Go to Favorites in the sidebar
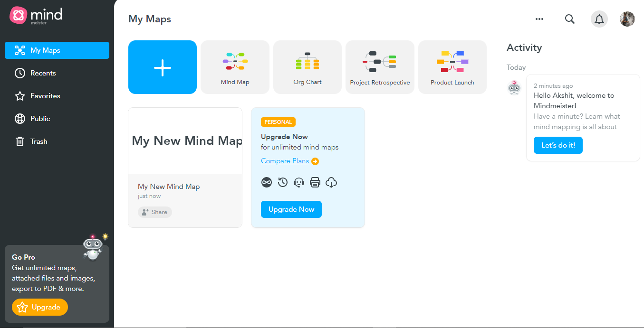This screenshot has width=644, height=328. [57, 96]
